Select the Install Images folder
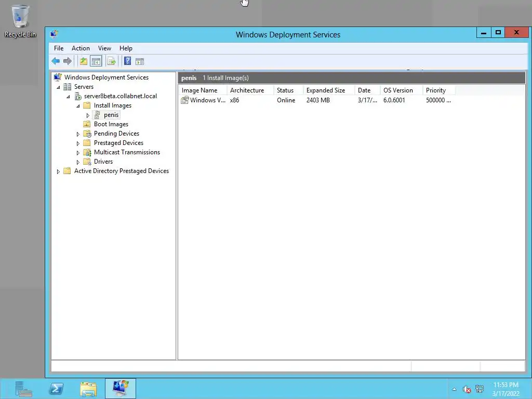 point(113,105)
